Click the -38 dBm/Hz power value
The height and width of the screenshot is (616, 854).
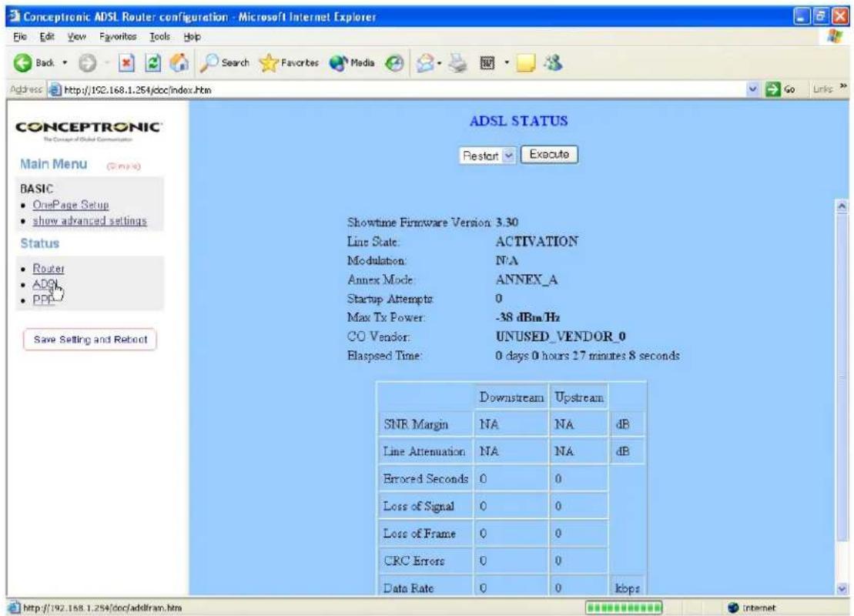527,317
